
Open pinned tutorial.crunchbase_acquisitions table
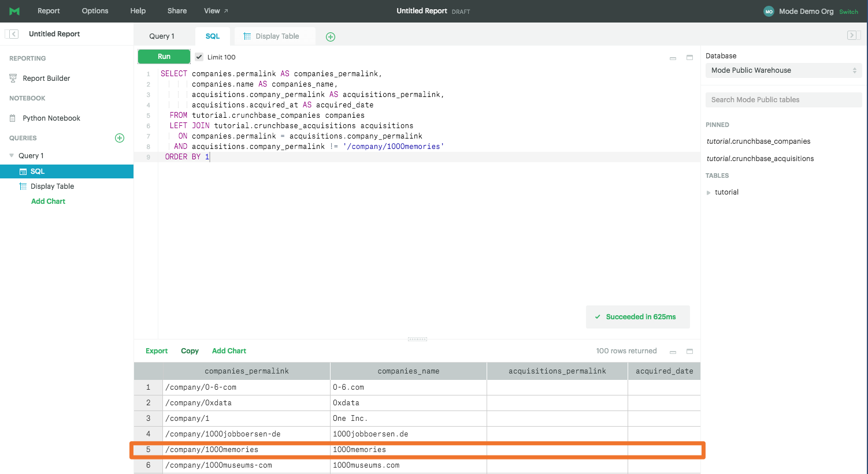[760, 159]
